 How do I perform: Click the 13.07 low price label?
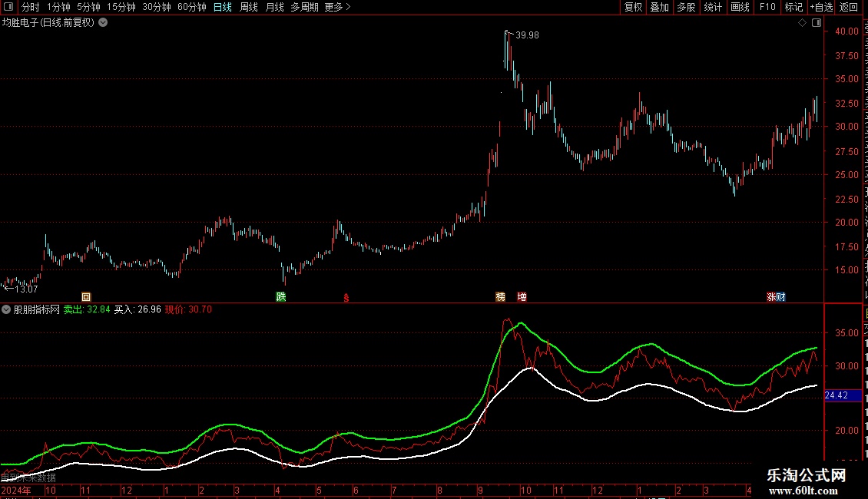click(26, 289)
